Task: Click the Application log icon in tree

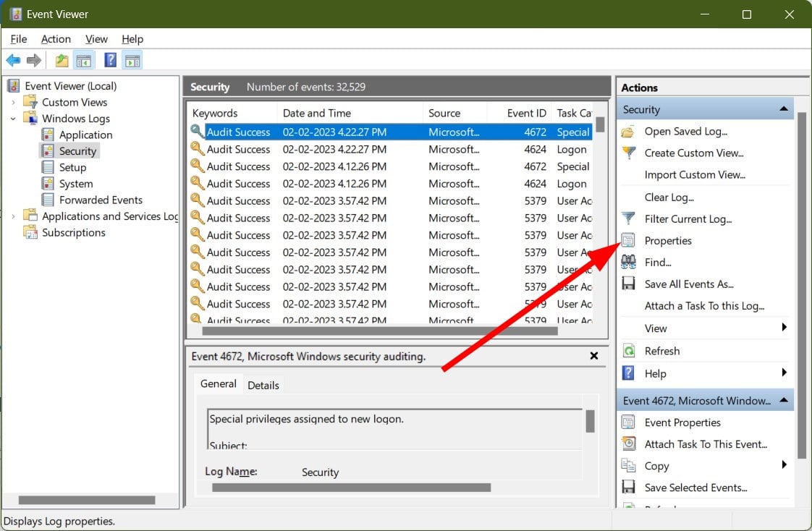Action: click(x=48, y=135)
